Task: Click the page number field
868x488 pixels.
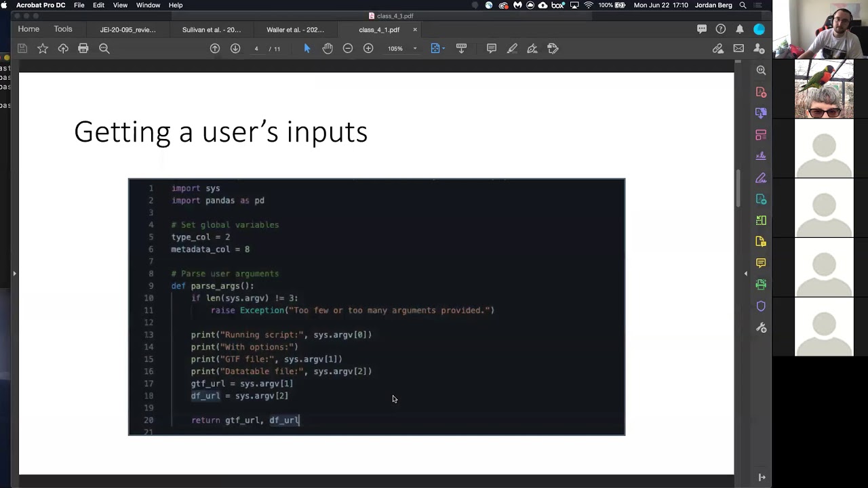Action: [256, 48]
